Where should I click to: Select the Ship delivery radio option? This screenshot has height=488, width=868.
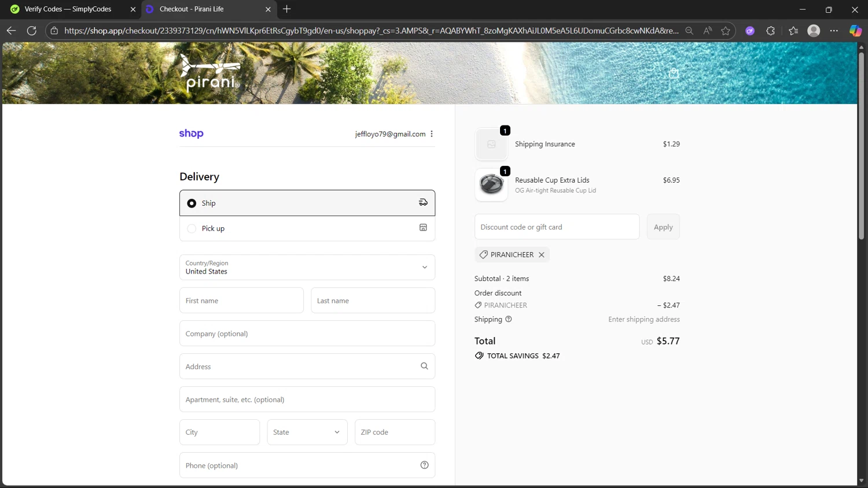coord(192,203)
